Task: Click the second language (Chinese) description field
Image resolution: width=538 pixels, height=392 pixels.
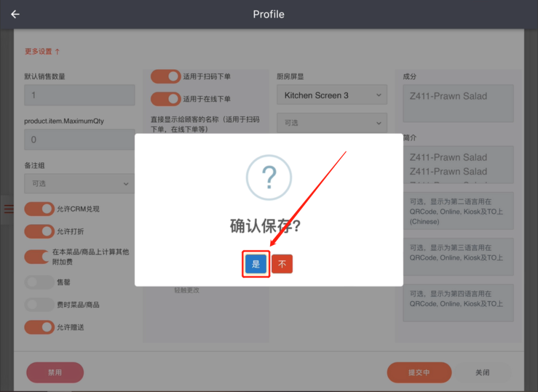Action: pyautogui.click(x=458, y=211)
